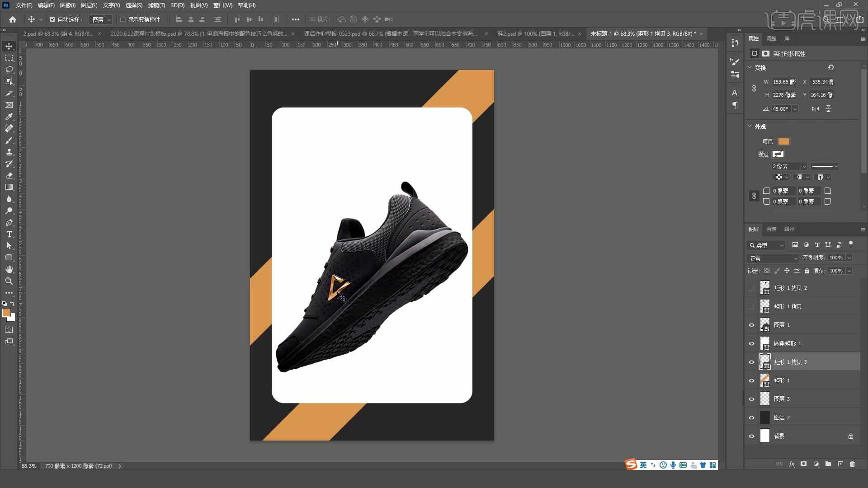The image size is (868, 488).
Task: Delete layer with trash icon
Action: [853, 464]
